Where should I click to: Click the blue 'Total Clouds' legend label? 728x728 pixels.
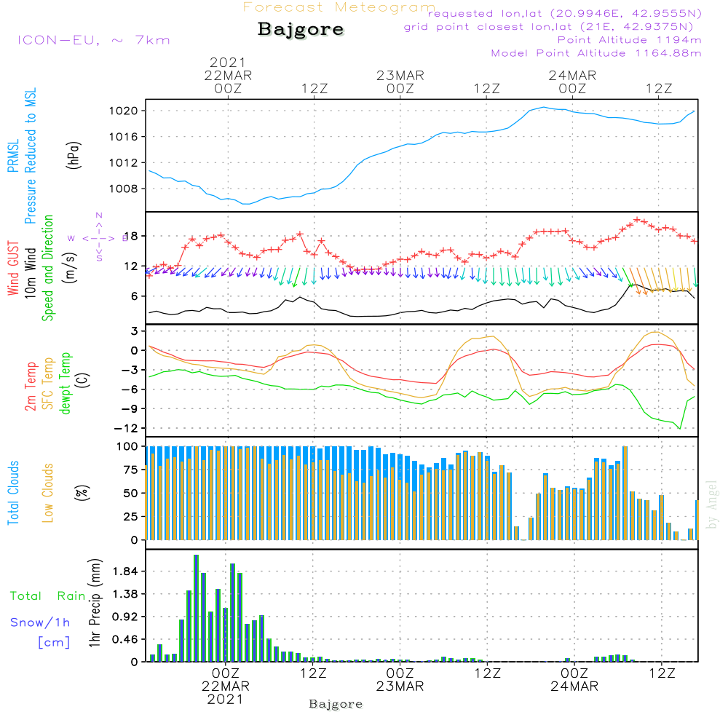click(x=13, y=493)
